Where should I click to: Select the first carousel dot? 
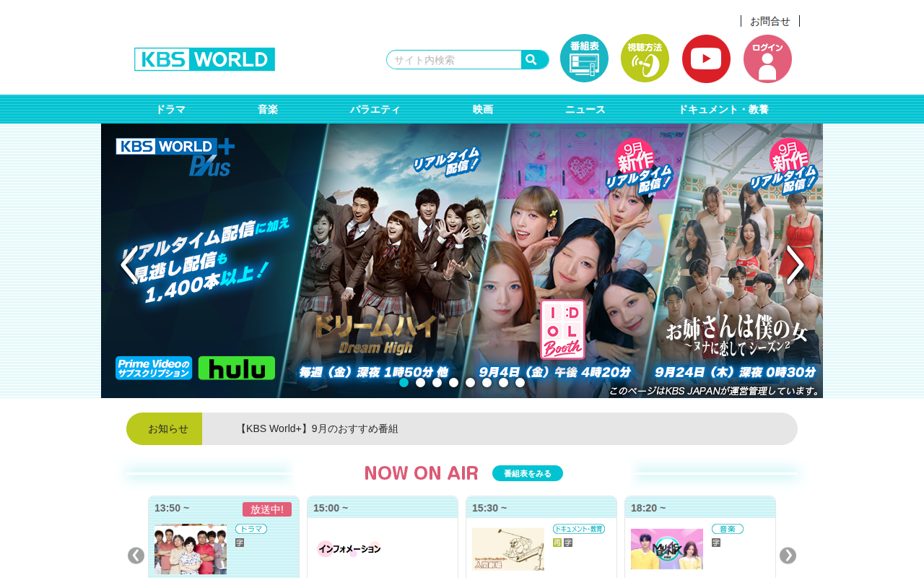(404, 383)
